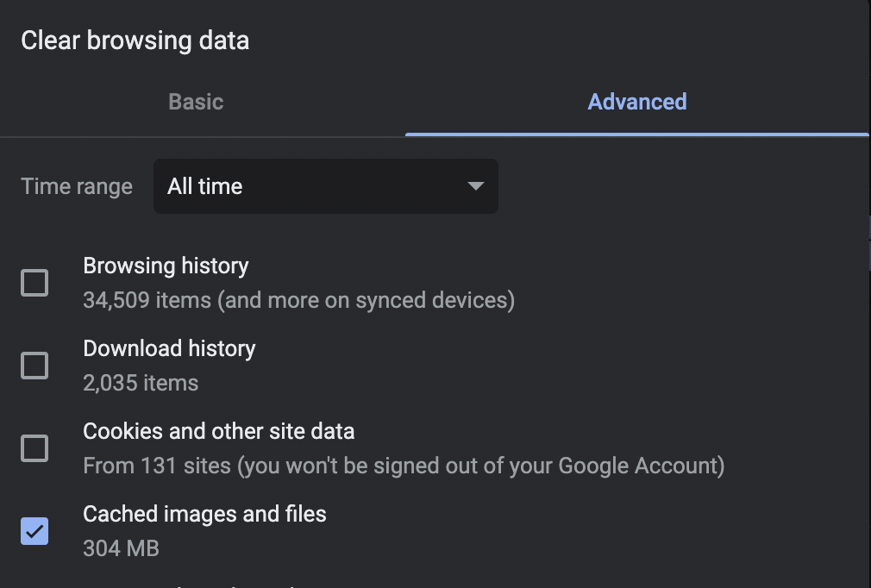Click the Browsing history label text

(166, 266)
